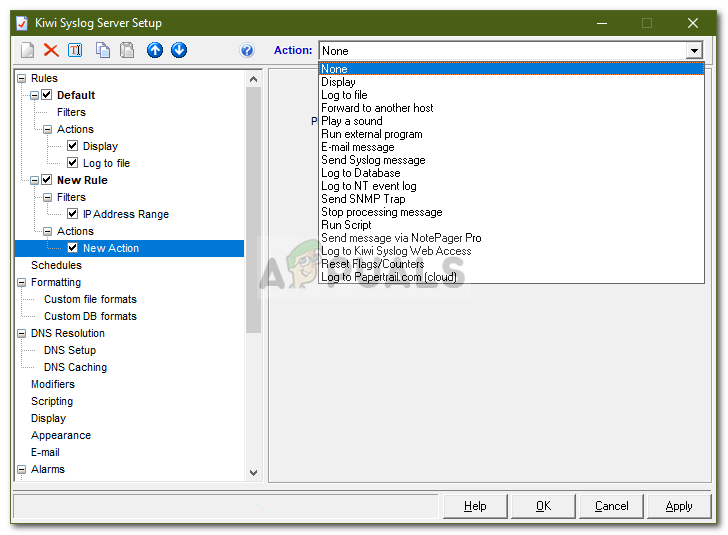
Task: Choose Run Script action
Action: coord(511,225)
